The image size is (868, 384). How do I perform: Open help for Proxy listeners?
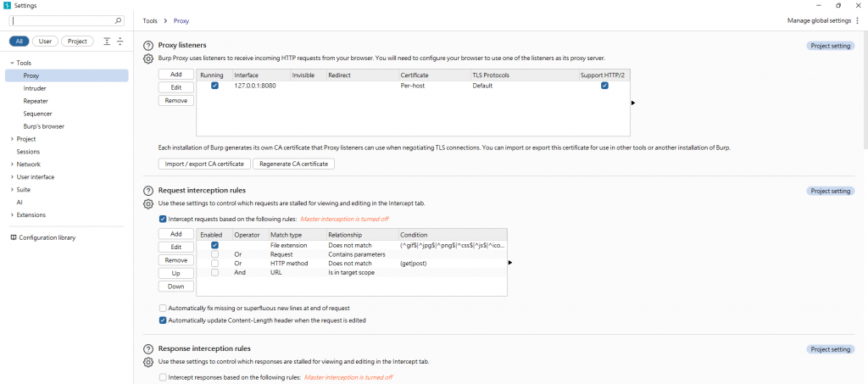(148, 46)
